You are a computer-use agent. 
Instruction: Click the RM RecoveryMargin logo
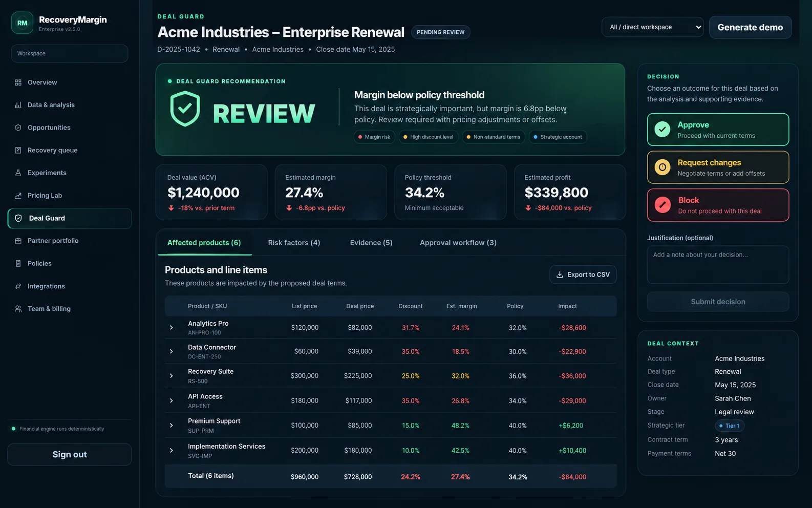[x=23, y=23]
